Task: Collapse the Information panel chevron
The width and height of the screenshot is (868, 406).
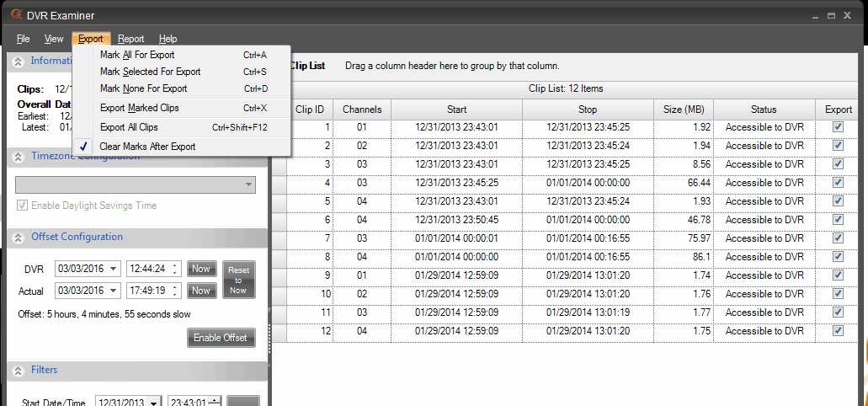Action: [19, 61]
